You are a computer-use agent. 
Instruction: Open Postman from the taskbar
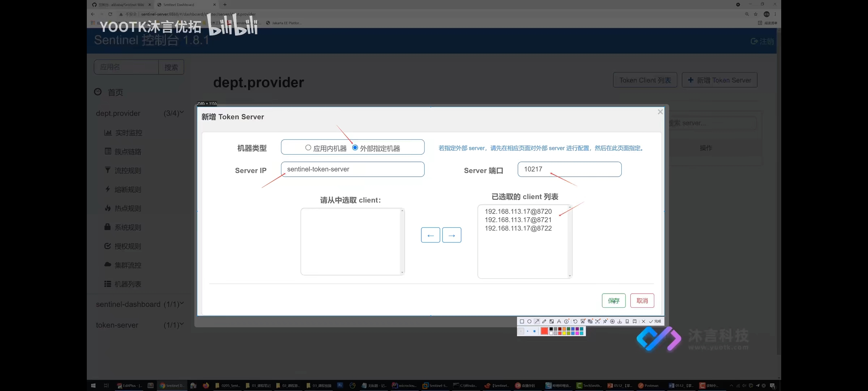click(x=648, y=386)
